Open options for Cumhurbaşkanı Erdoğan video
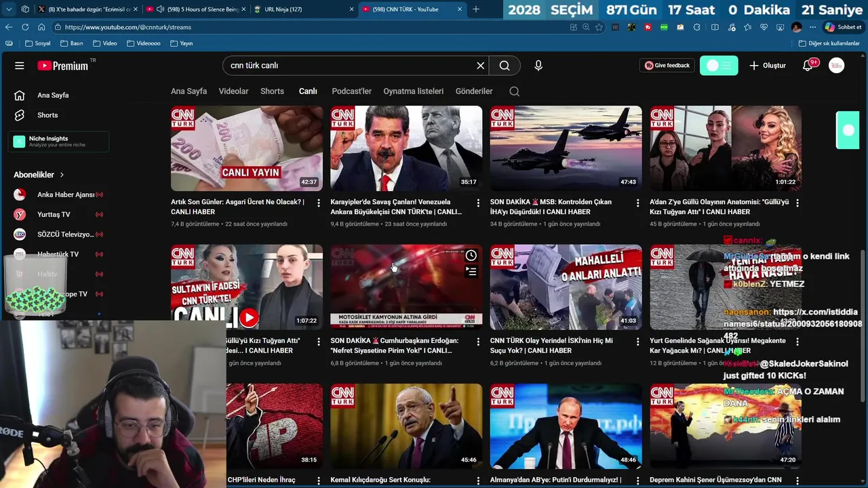Viewport: 868px width, 488px height. (478, 342)
